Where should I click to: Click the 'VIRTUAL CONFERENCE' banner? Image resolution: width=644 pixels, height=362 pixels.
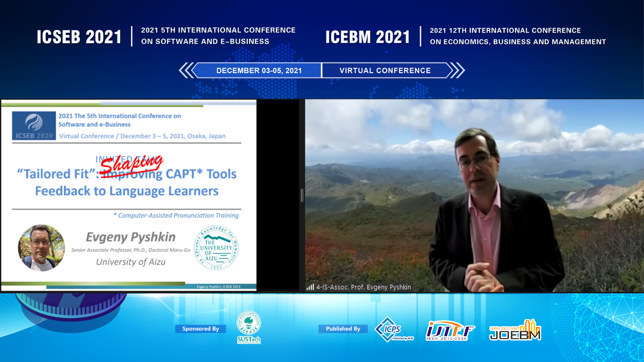pyautogui.click(x=385, y=70)
